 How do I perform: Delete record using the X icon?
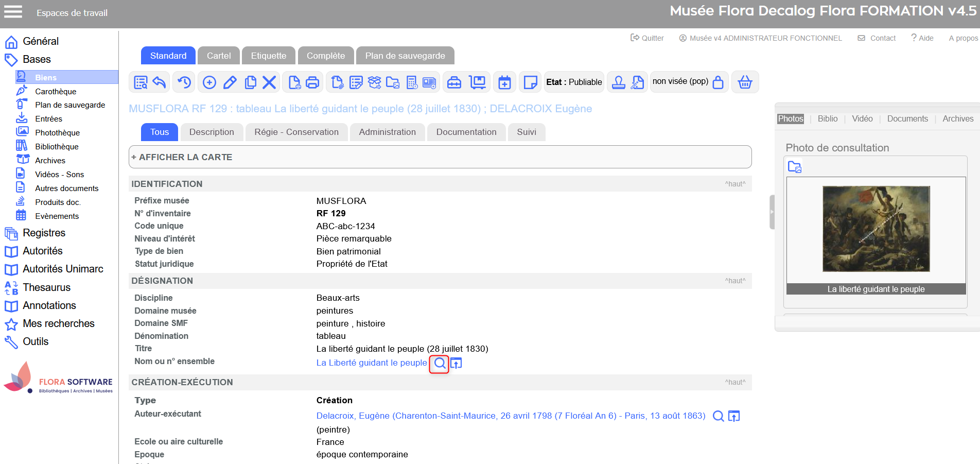[269, 82]
